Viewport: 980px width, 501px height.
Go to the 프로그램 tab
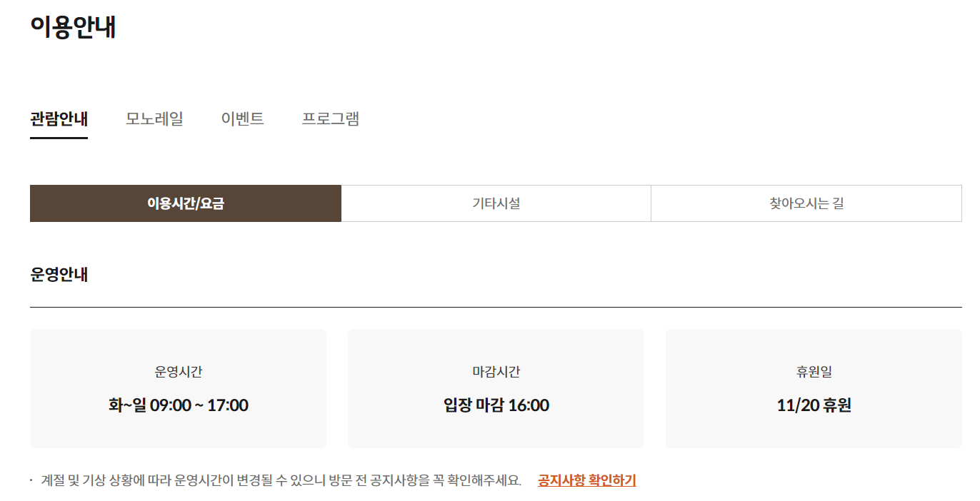click(331, 118)
